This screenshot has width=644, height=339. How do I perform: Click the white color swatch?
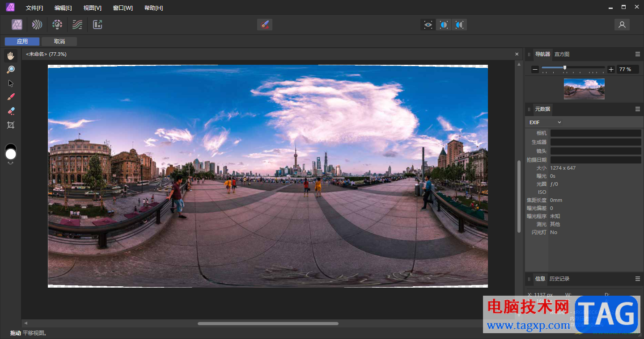[11, 154]
